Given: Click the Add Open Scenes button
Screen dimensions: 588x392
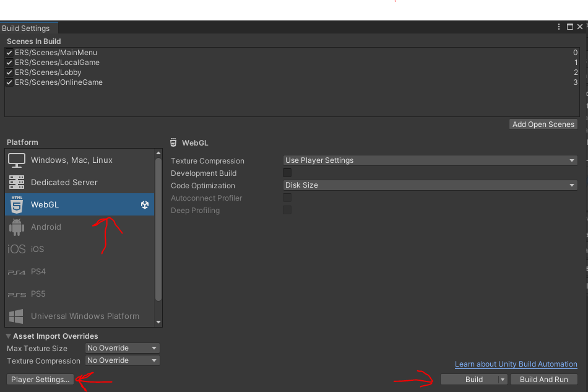Looking at the screenshot, I should coord(543,124).
